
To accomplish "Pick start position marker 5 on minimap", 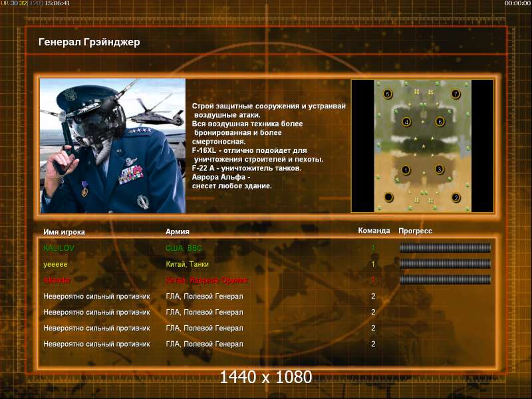I will click(388, 94).
